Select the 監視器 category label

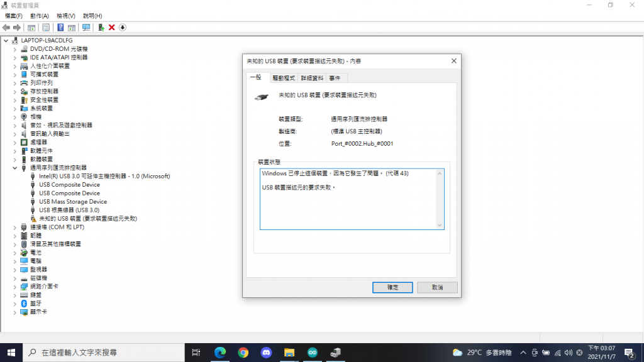pyautogui.click(x=38, y=269)
